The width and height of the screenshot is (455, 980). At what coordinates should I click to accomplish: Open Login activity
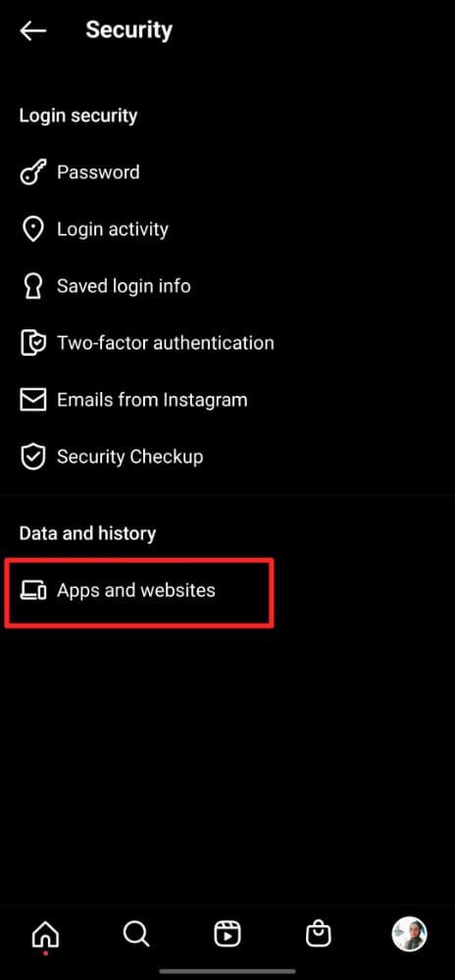coord(227,229)
